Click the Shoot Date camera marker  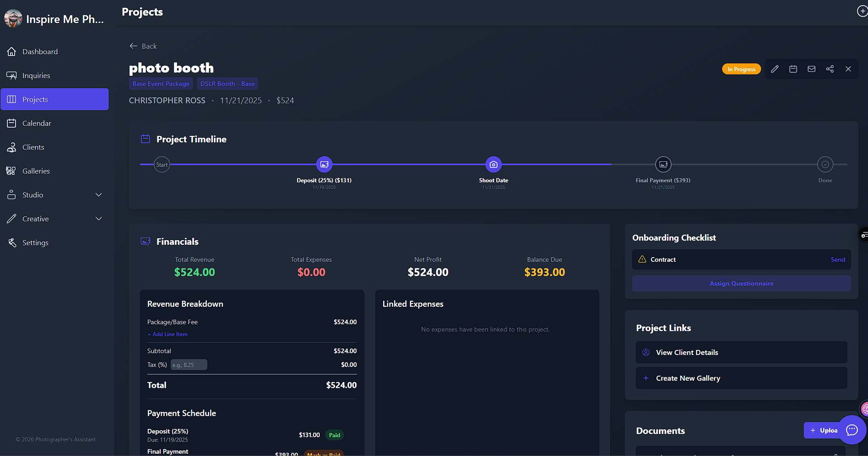pyautogui.click(x=494, y=164)
